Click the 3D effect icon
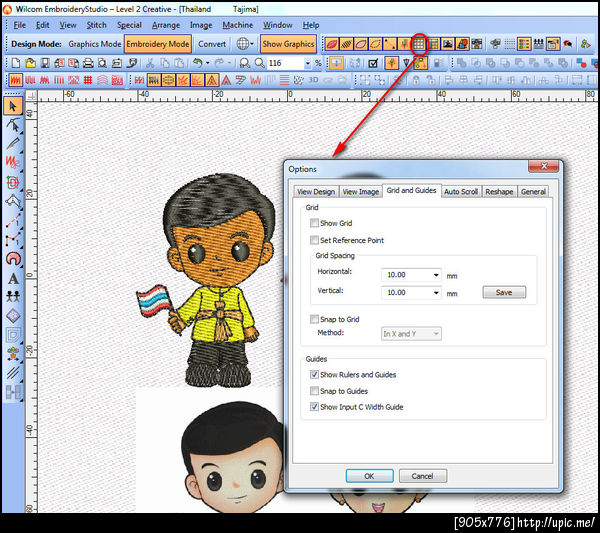 click(313, 80)
